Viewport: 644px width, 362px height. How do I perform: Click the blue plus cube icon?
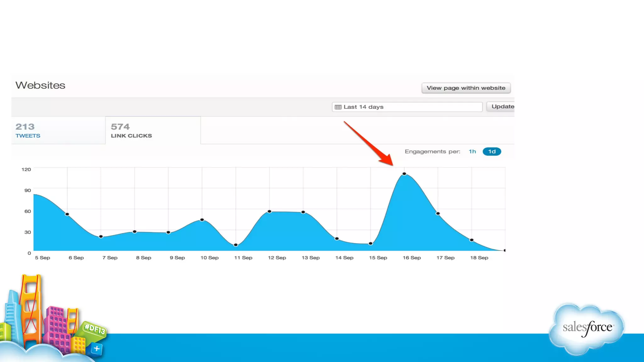(97, 348)
